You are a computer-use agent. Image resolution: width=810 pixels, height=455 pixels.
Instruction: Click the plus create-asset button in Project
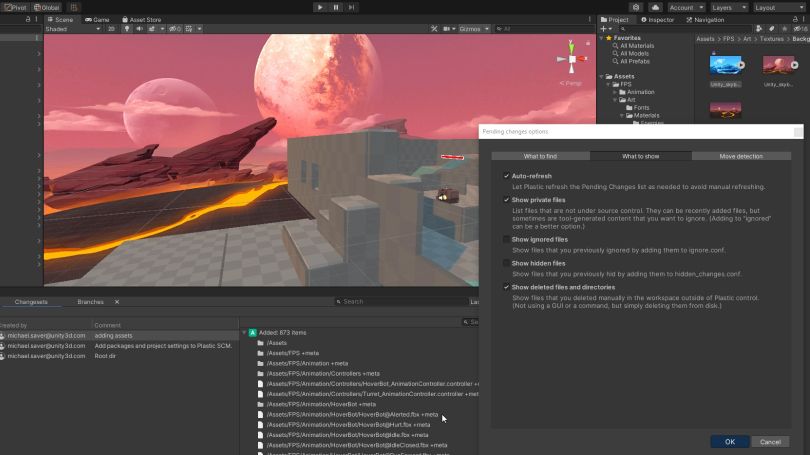[602, 29]
